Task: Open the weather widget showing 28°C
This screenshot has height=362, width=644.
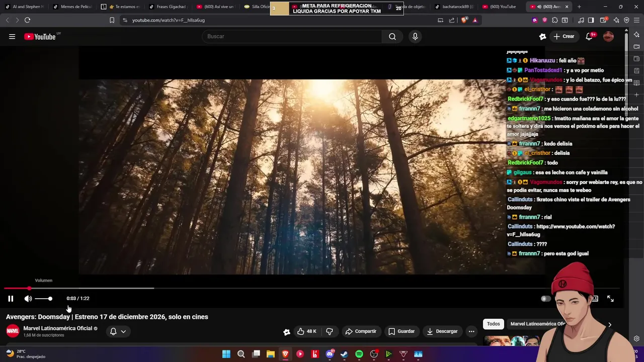Action: point(25,354)
